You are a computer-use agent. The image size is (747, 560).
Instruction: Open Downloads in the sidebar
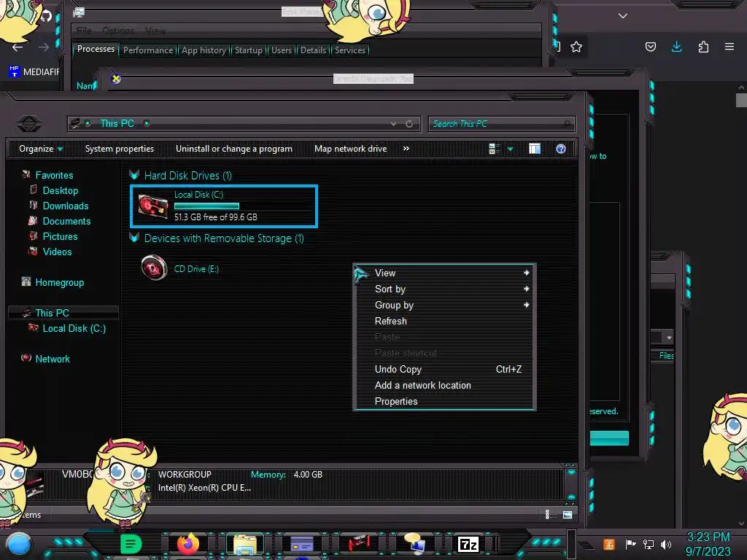66,206
